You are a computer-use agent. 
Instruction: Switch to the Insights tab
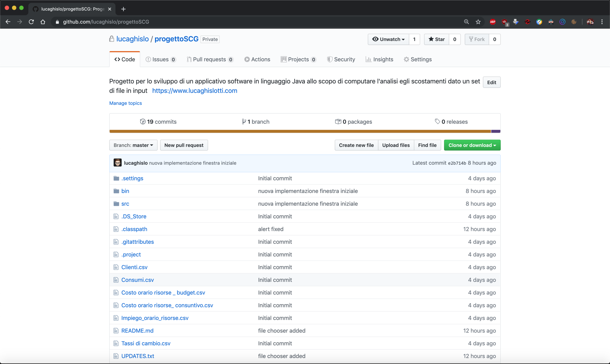(x=379, y=59)
